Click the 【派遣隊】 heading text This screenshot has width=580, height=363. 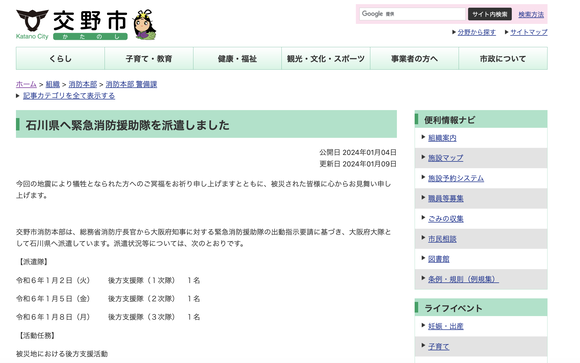pos(33,262)
